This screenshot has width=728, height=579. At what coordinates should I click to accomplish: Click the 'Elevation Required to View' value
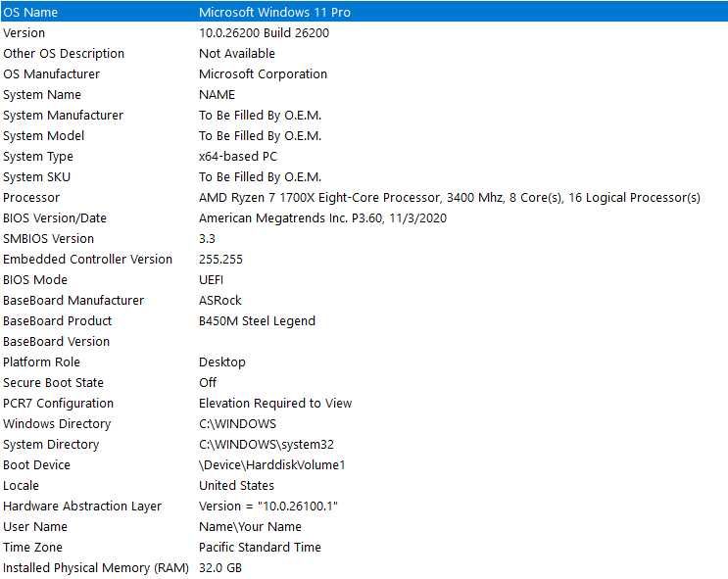275,404
